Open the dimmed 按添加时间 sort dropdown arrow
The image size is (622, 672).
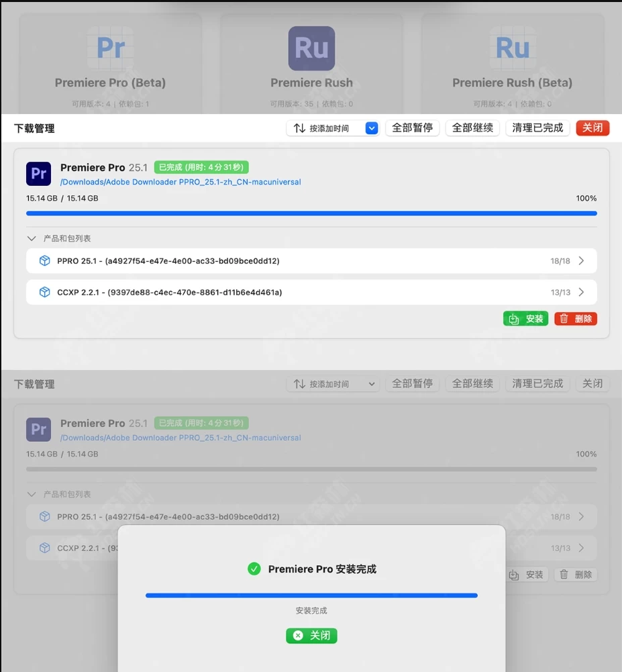coord(372,384)
